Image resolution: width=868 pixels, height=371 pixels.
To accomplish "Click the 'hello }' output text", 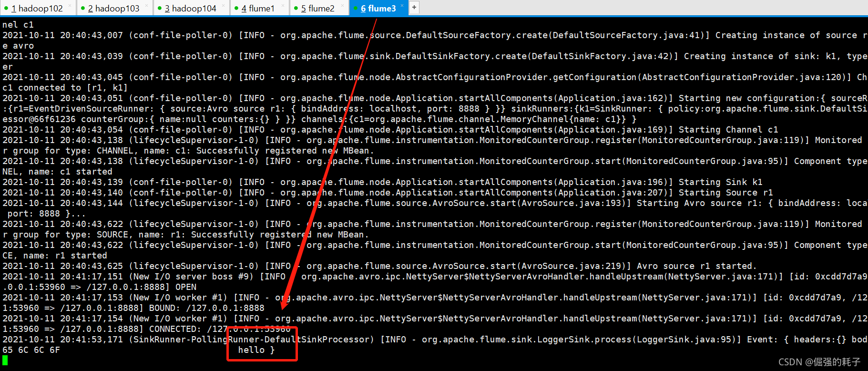I will (256, 350).
